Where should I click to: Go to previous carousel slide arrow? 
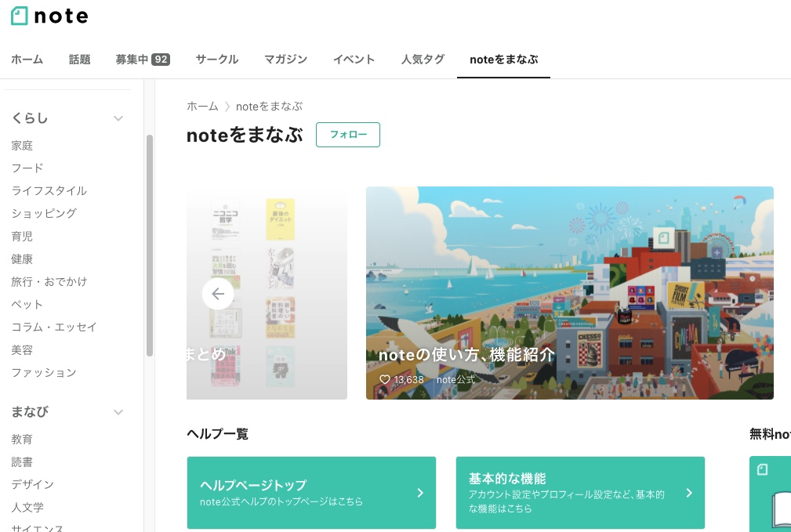[218, 294]
